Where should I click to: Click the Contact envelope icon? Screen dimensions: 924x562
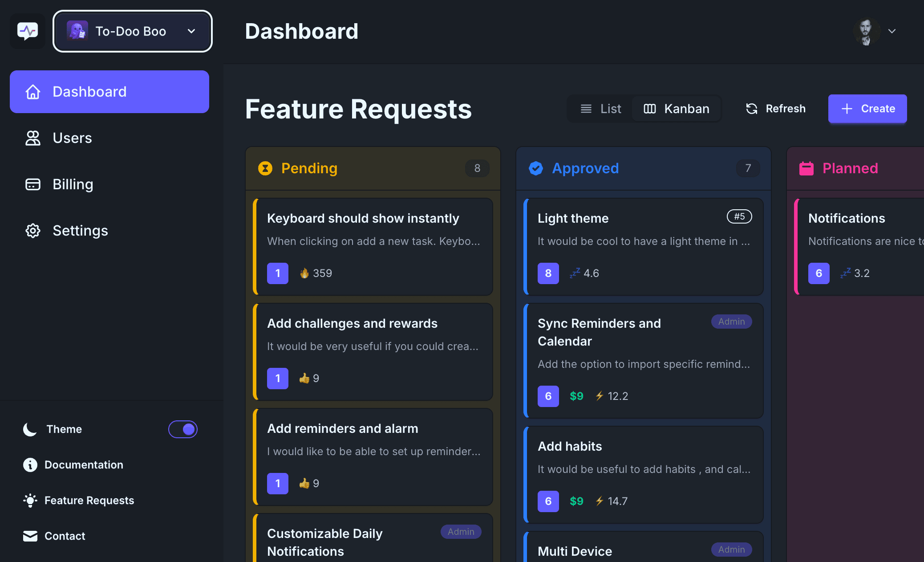29,536
